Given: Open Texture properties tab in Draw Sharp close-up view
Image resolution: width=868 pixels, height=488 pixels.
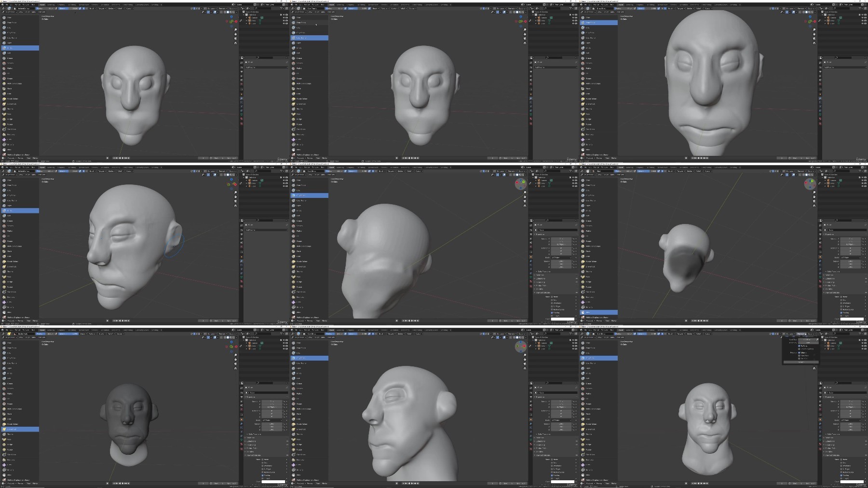Looking at the screenshot, I should pyautogui.click(x=820, y=123).
